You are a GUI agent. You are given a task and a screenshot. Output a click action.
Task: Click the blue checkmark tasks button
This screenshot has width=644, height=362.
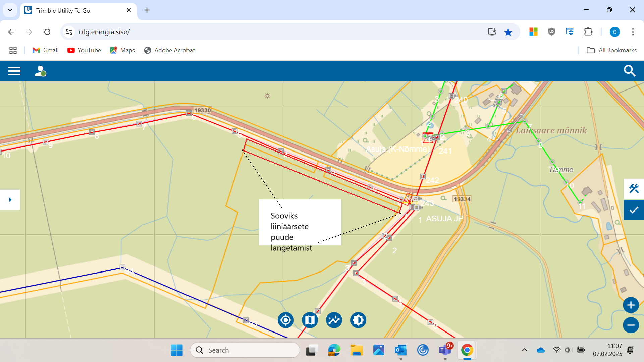[634, 210]
